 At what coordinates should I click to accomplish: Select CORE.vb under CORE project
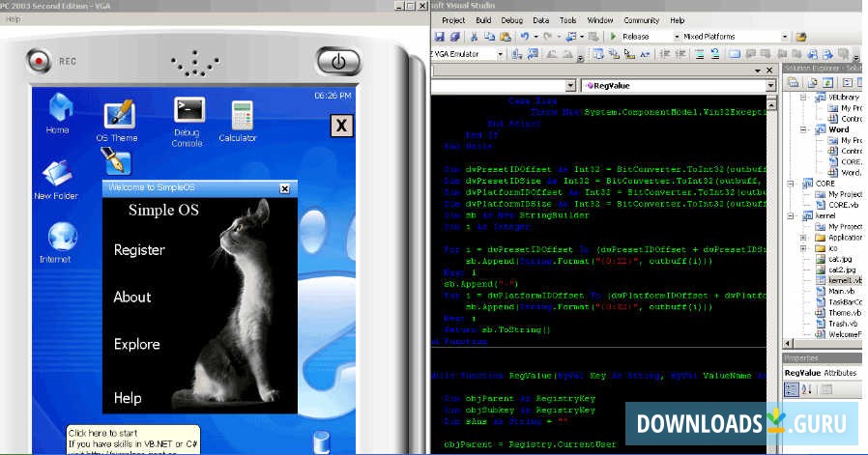tap(844, 205)
